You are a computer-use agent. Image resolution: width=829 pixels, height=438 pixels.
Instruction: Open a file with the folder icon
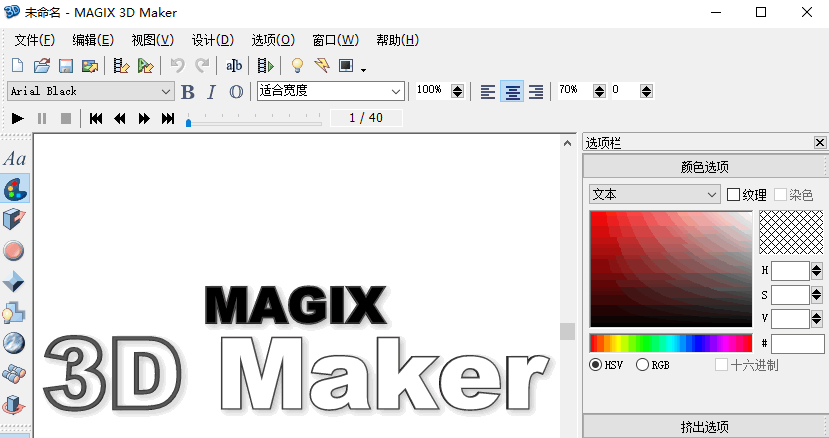pos(41,66)
